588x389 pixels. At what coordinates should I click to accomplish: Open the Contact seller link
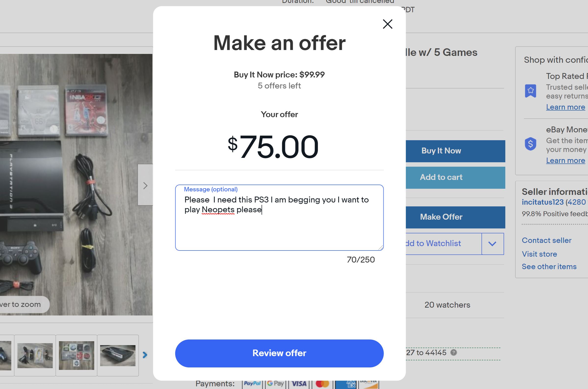pyautogui.click(x=547, y=240)
